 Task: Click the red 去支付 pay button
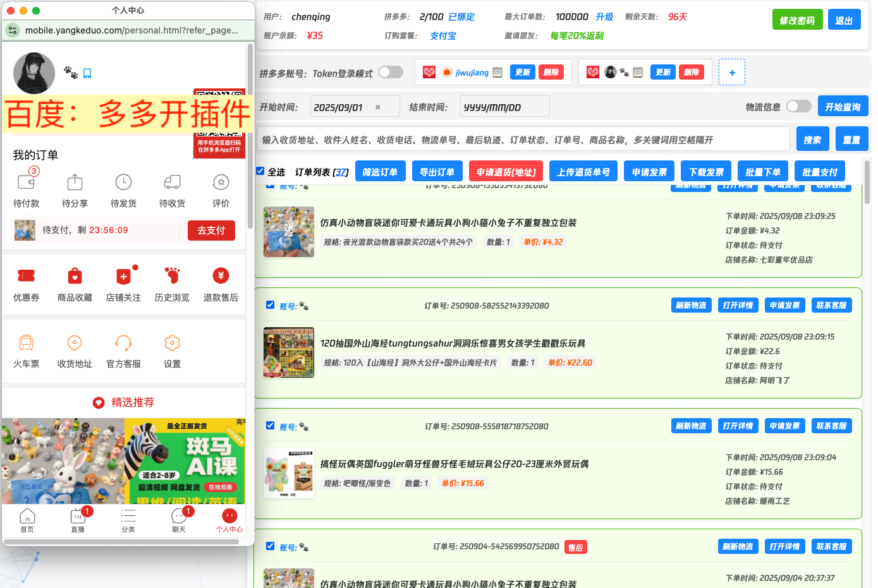coord(212,231)
